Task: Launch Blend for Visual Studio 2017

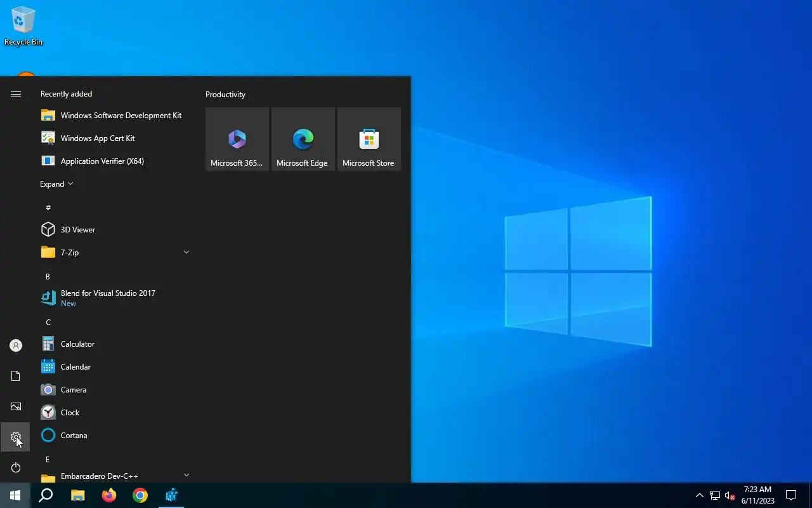Action: [x=115, y=298]
